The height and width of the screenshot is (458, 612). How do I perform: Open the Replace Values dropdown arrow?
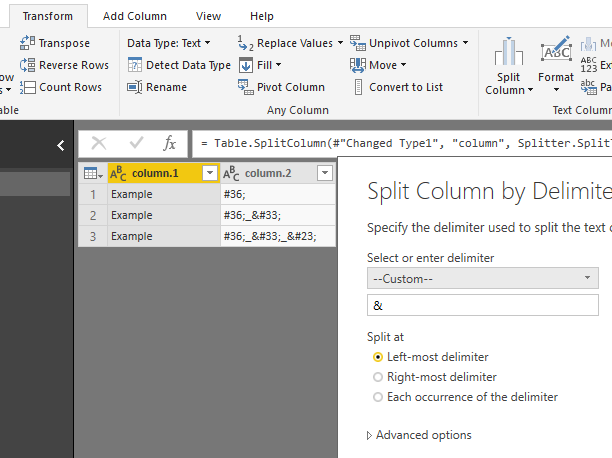pos(340,43)
